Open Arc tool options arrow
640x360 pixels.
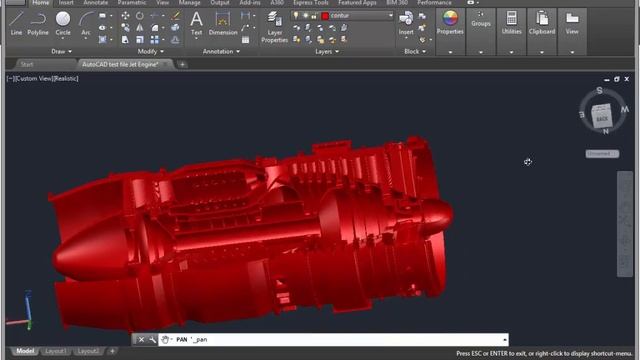click(x=86, y=38)
